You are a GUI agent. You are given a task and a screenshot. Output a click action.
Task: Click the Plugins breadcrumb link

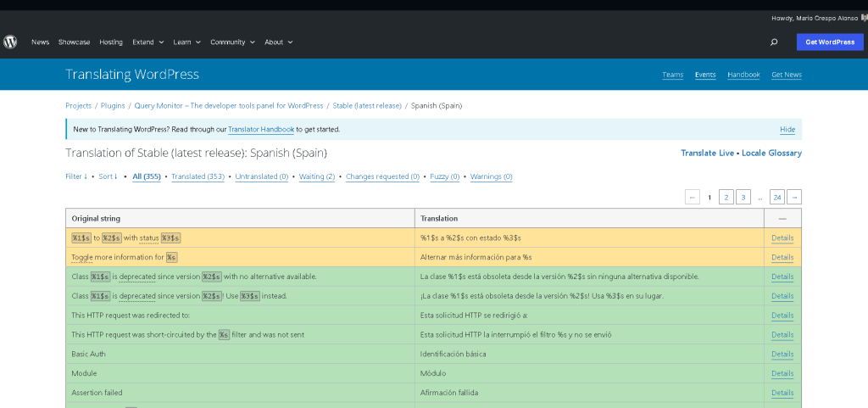(113, 106)
